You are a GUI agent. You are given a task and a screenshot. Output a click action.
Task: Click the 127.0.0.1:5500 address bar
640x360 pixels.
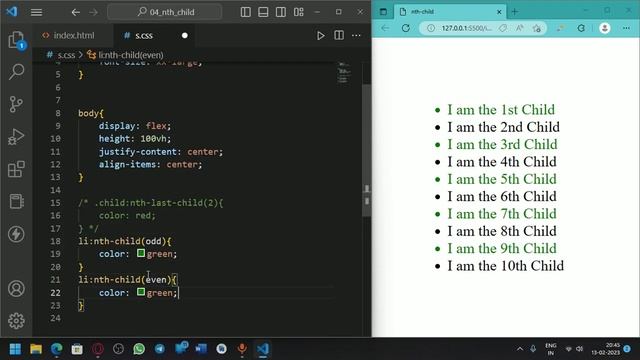(466, 28)
